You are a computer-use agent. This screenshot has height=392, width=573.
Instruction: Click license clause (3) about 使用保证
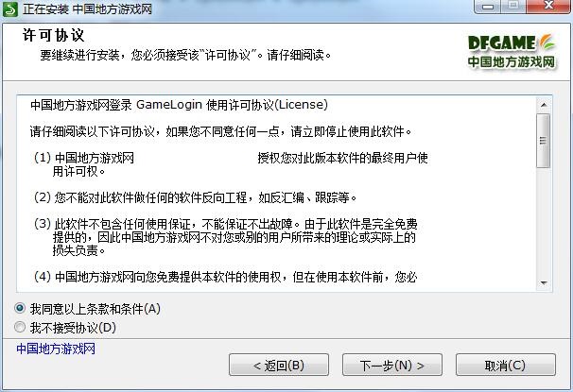[225, 237]
